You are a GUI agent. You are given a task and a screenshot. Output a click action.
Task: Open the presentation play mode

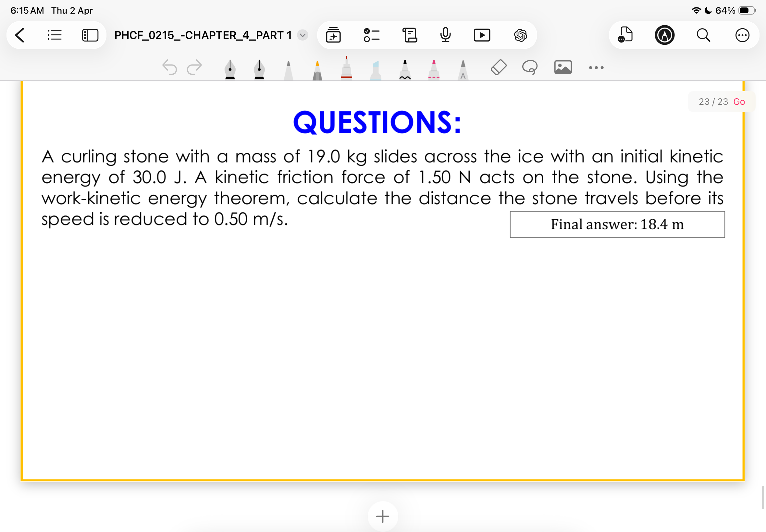coord(482,35)
